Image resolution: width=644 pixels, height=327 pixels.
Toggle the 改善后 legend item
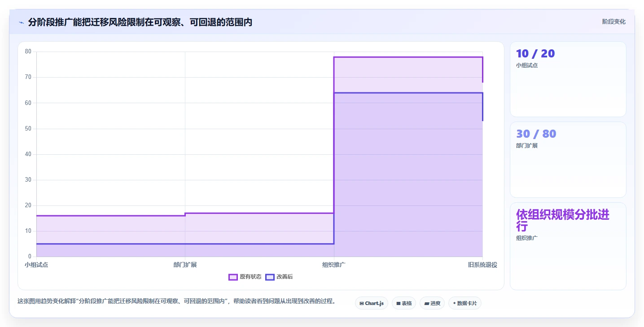279,277
